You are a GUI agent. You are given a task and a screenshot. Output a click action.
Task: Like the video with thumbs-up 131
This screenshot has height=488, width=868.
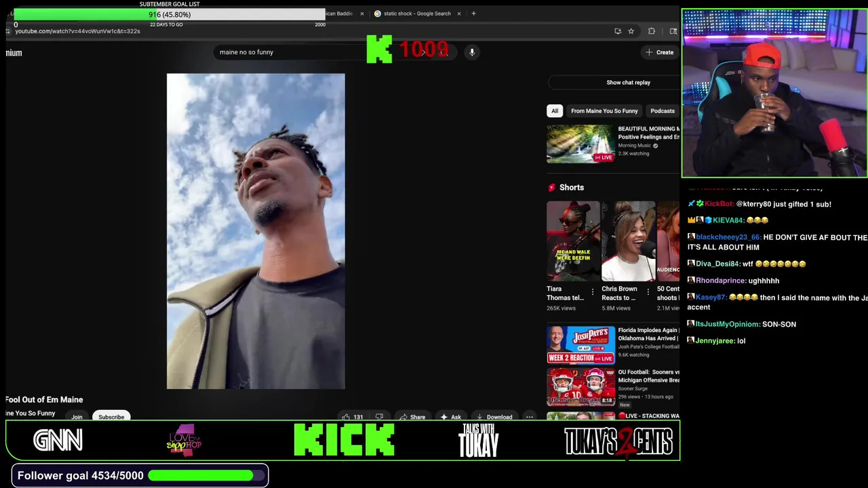point(353,417)
